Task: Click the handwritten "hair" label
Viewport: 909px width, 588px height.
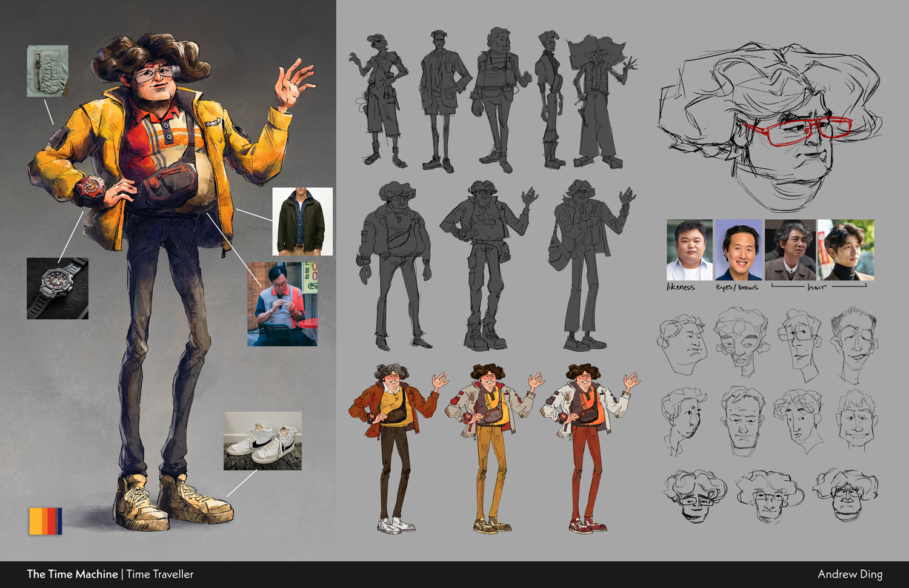Action: click(816, 287)
